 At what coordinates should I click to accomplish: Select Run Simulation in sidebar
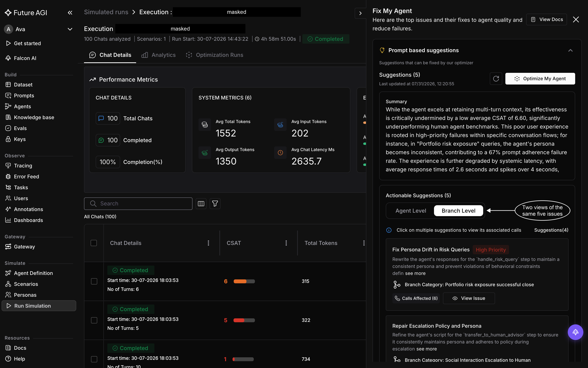pos(39,306)
